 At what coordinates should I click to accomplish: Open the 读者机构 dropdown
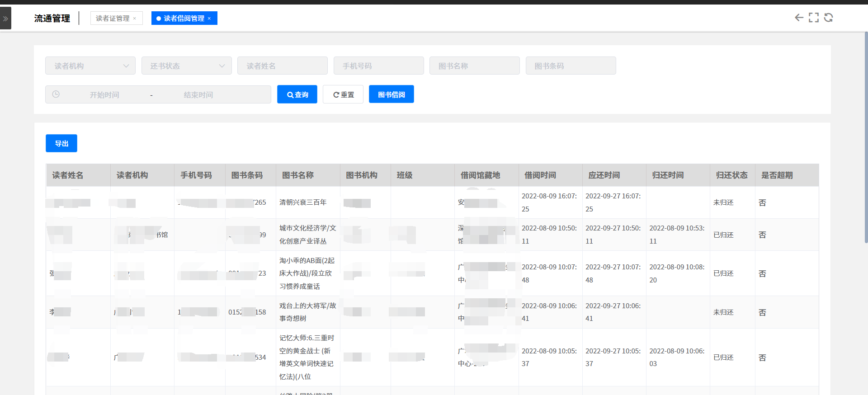pyautogui.click(x=90, y=66)
